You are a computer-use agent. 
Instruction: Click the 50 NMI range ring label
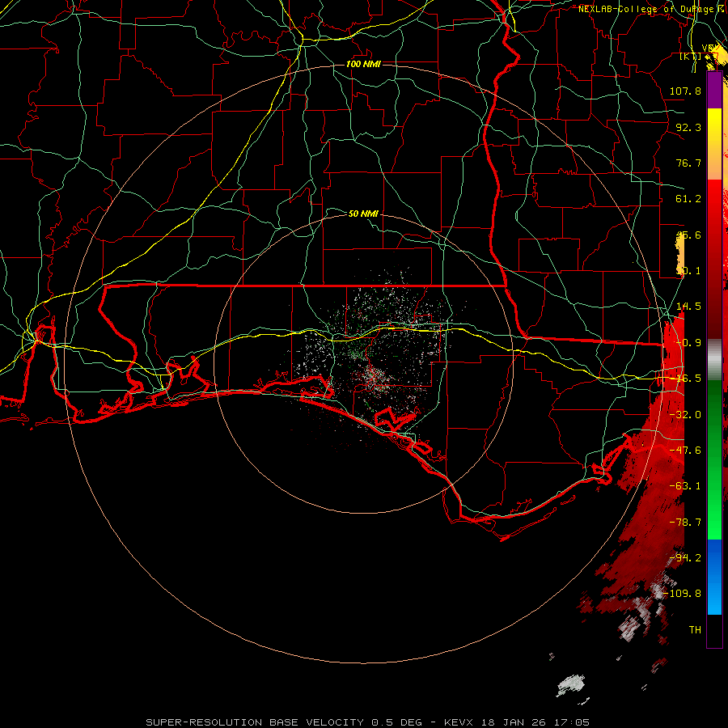[363, 214]
